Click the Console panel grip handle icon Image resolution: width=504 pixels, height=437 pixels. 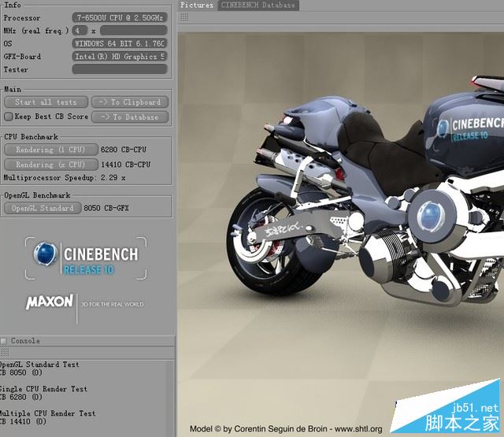point(5,353)
